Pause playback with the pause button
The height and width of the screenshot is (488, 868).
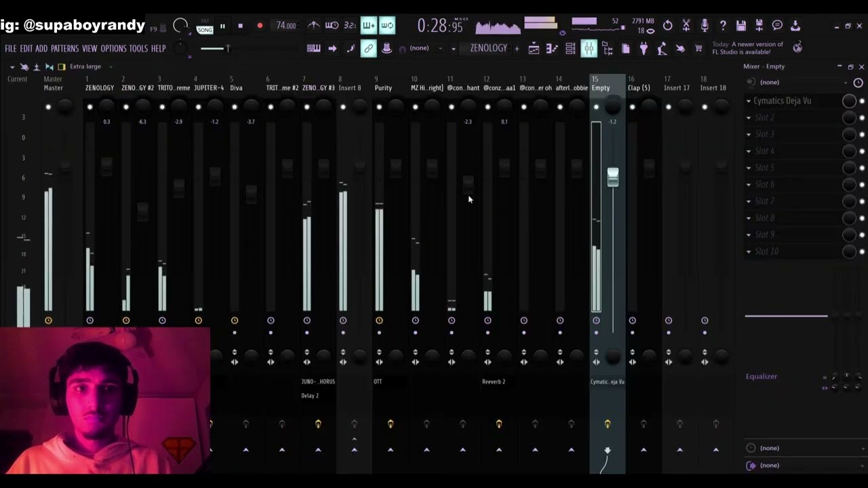tap(222, 26)
